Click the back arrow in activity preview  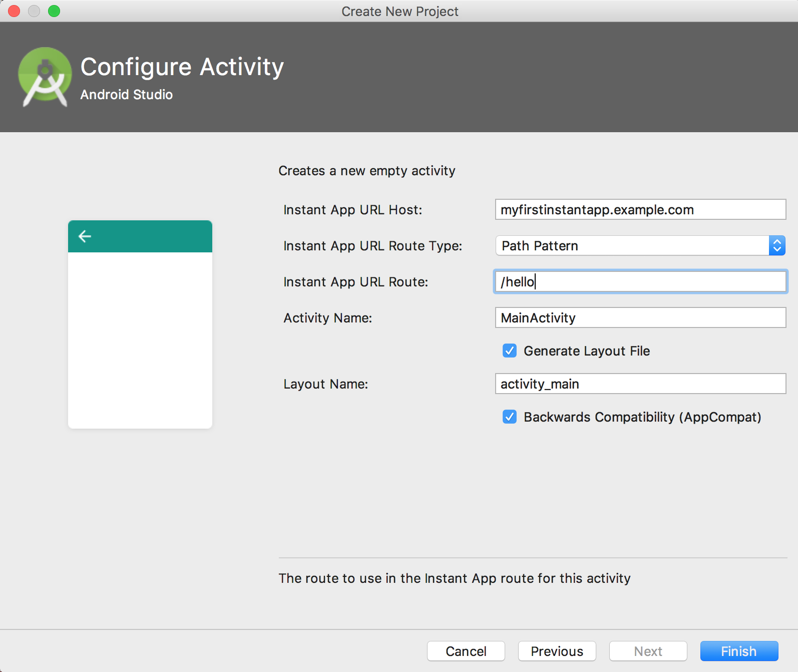85,236
